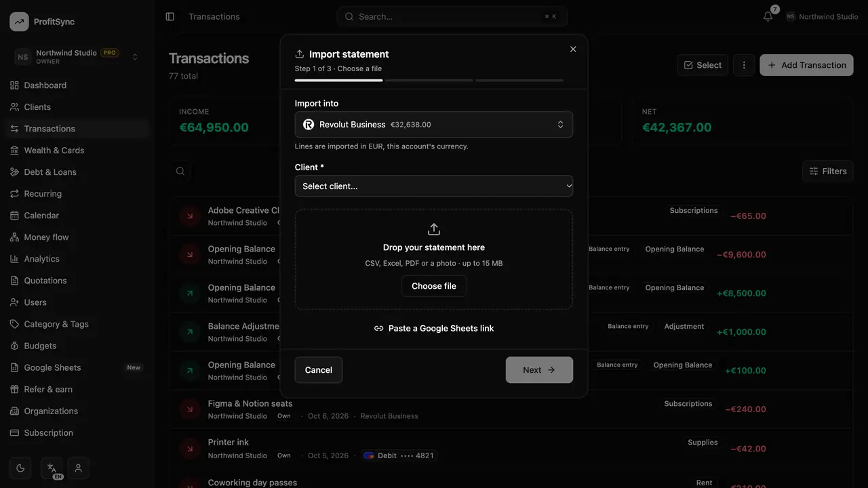This screenshot has width=868, height=488.
Task: Open Category & Tags
Action: pyautogui.click(x=77, y=324)
